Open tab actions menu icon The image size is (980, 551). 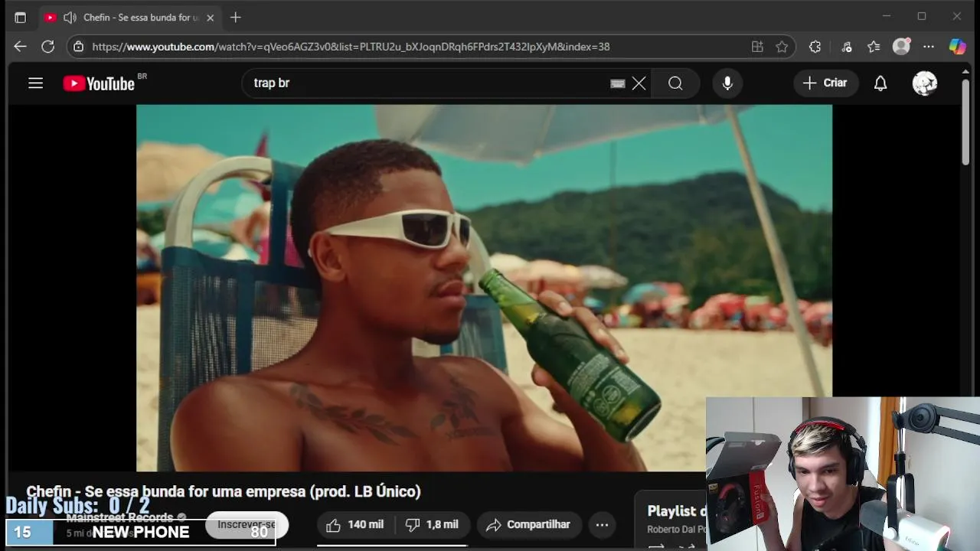coord(20,17)
